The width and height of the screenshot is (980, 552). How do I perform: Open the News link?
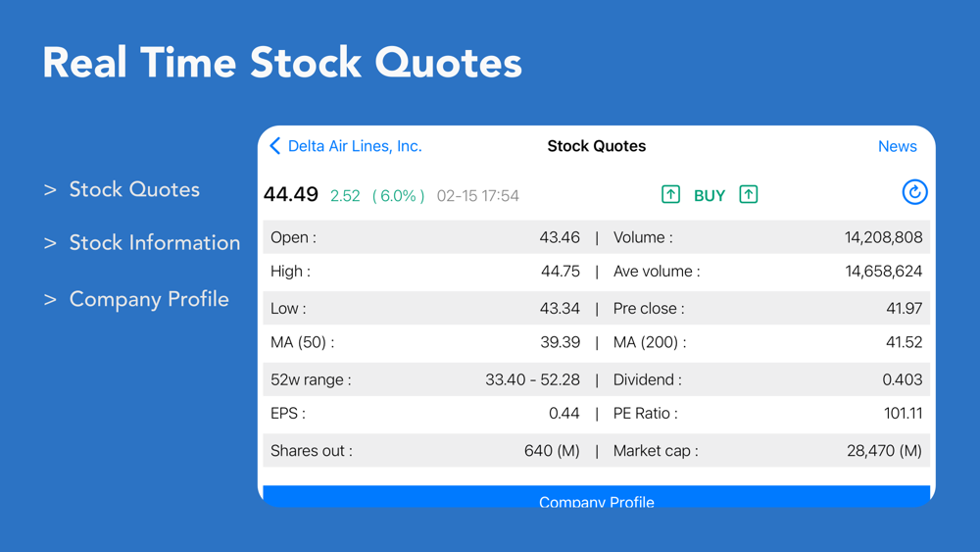coord(897,146)
